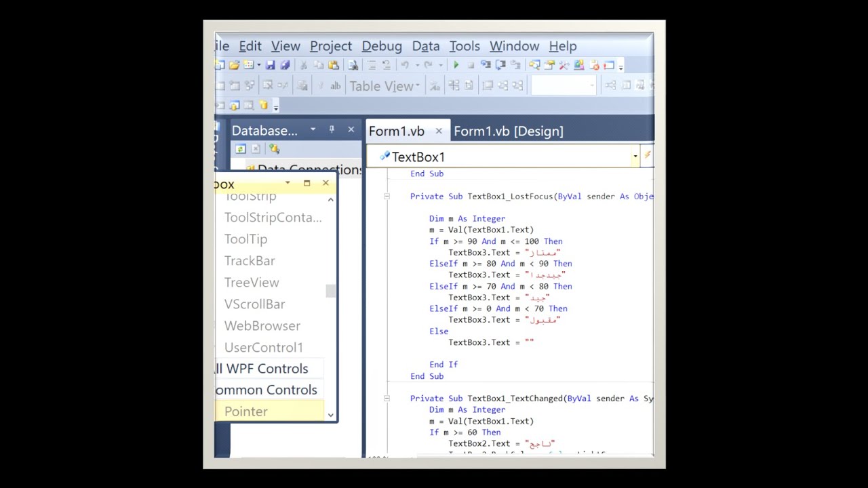The image size is (868, 488).
Task: Open the Toolbox wrench icon
Action: tap(564, 65)
